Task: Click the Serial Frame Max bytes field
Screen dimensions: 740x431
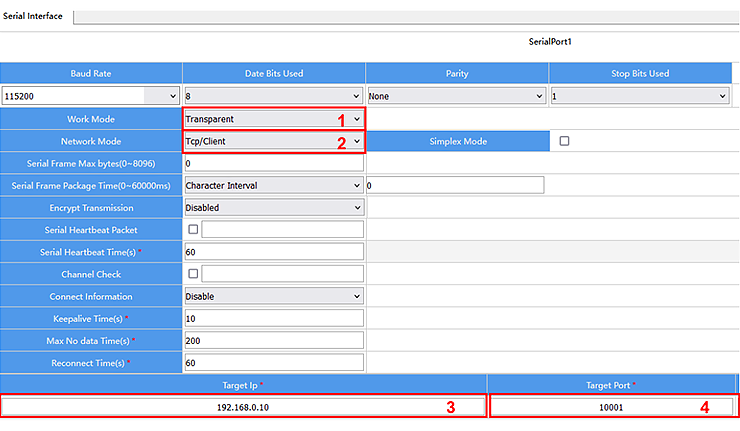Action: 274,163
